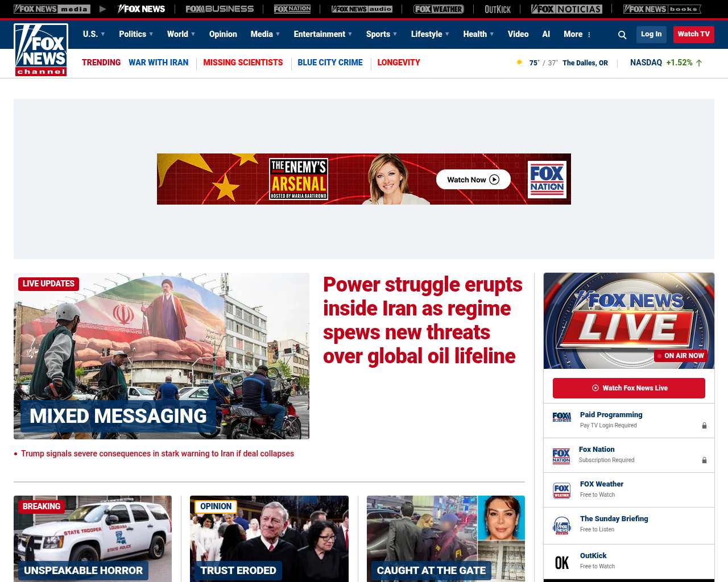Click the Fox Business icon beside Paid Programming
Image resolution: width=728 pixels, height=582 pixels.
click(562, 418)
